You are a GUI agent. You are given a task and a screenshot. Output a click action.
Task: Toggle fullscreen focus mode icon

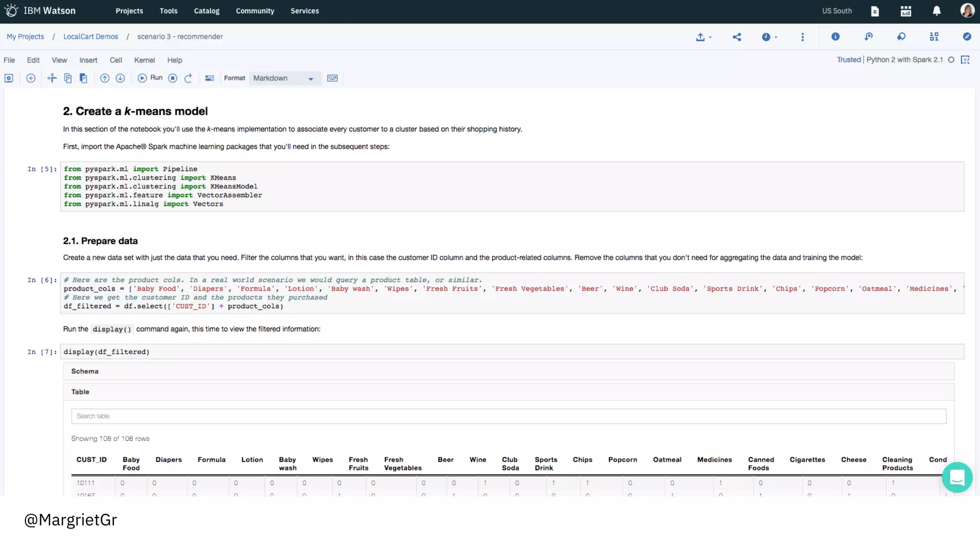pos(965,60)
